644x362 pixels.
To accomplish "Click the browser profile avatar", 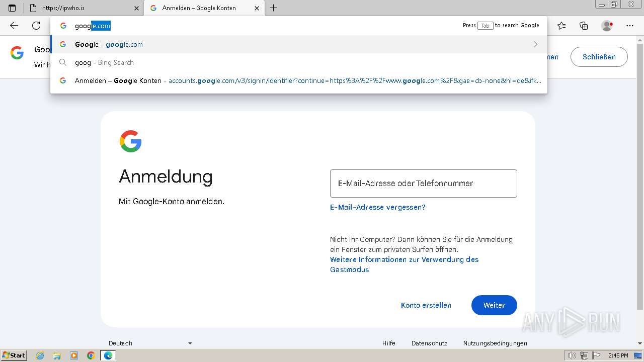I will [x=607, y=26].
